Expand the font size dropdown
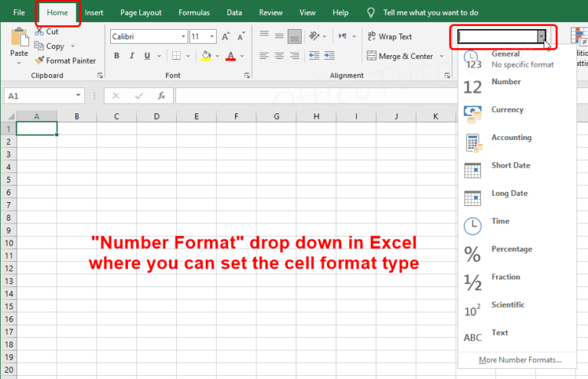 coord(212,36)
